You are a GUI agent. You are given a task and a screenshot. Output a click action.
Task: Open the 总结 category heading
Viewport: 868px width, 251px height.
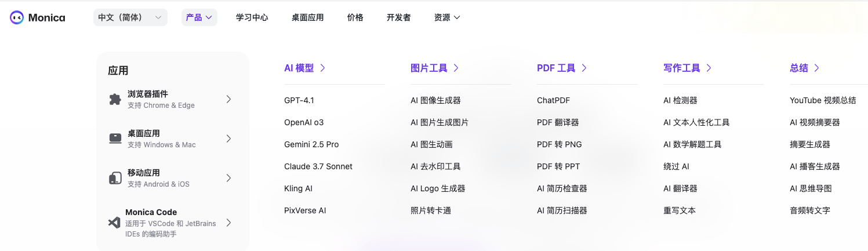(x=805, y=68)
